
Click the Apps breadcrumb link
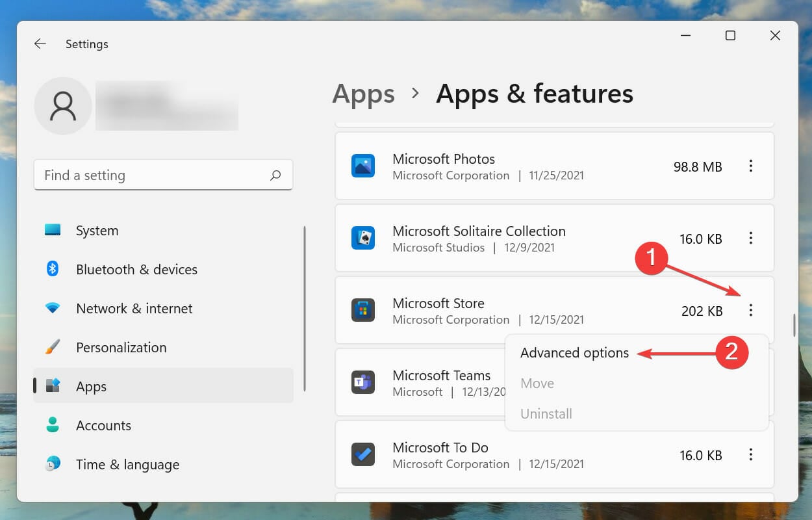363,94
